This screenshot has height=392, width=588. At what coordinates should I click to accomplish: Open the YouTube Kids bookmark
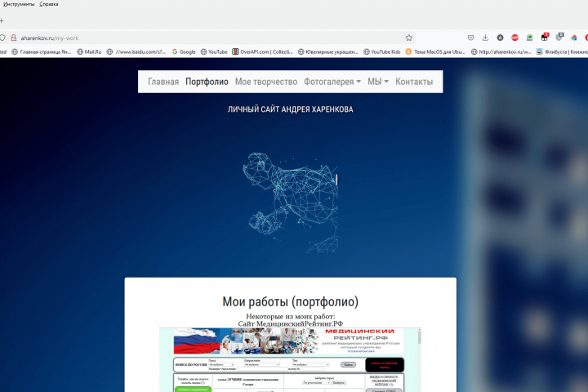(x=382, y=51)
